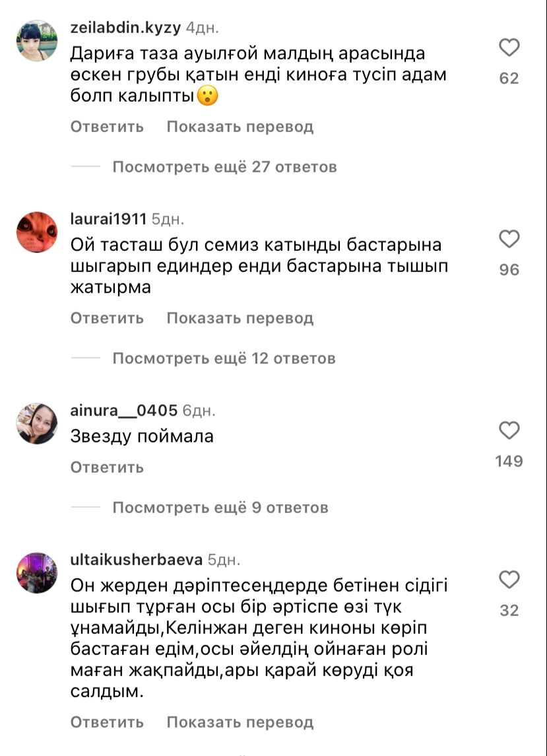The image size is (547, 756).
Task: Open username ainura__0405
Action: tap(124, 410)
